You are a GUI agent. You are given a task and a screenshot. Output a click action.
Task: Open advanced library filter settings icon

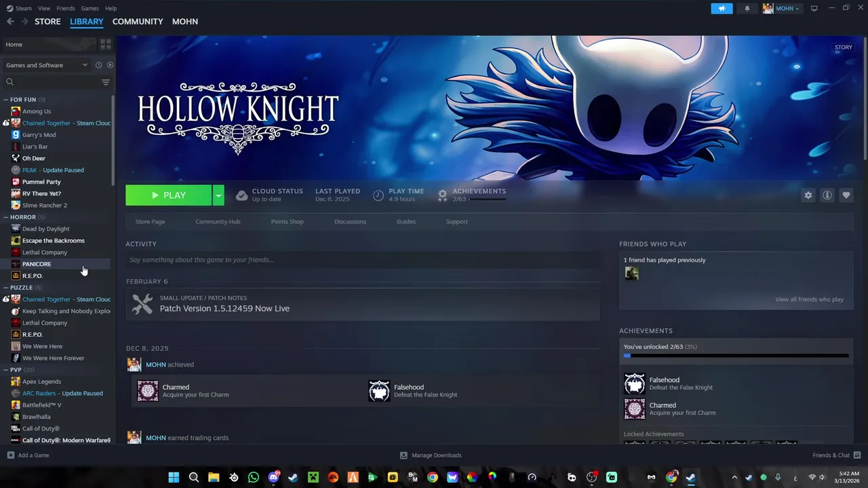[106, 82]
